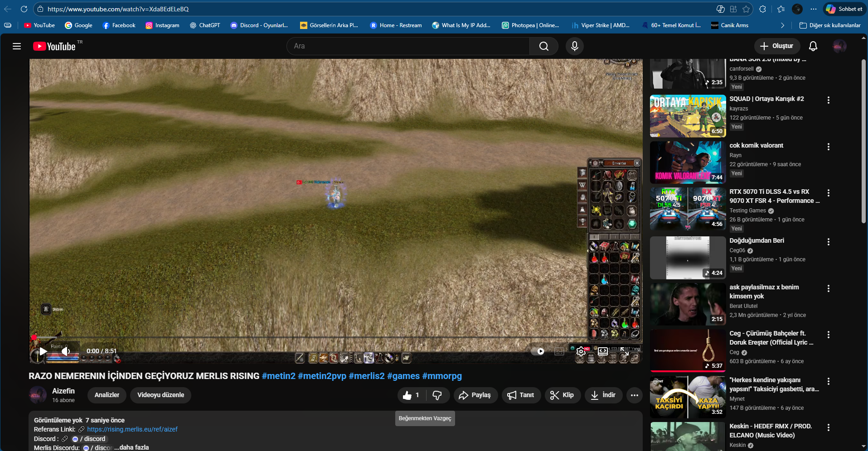The height and width of the screenshot is (451, 868).
Task: Toggle the autoplay switch in the player
Action: [538, 351]
